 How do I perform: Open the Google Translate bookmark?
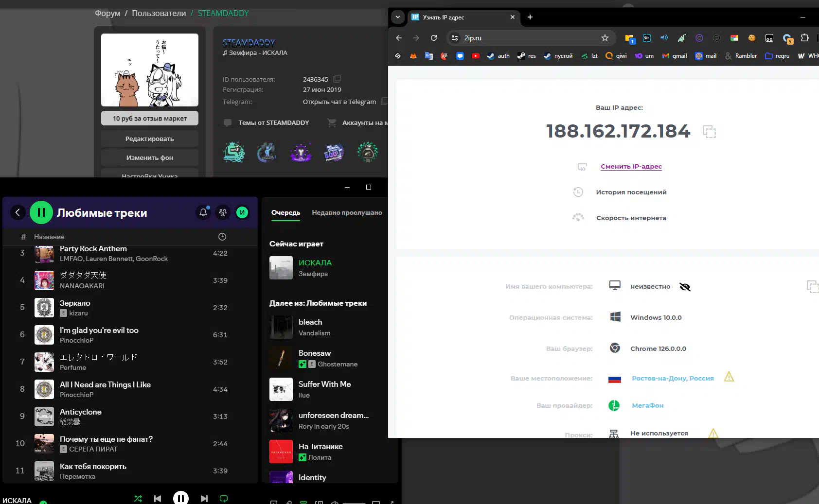click(x=429, y=56)
